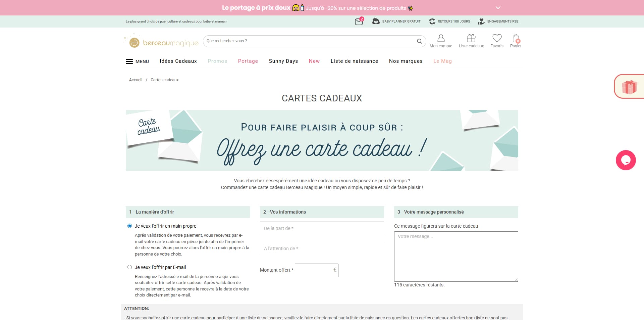Image resolution: width=644 pixels, height=320 pixels.
Task: Open the red chat bubble widget
Action: pos(626,160)
